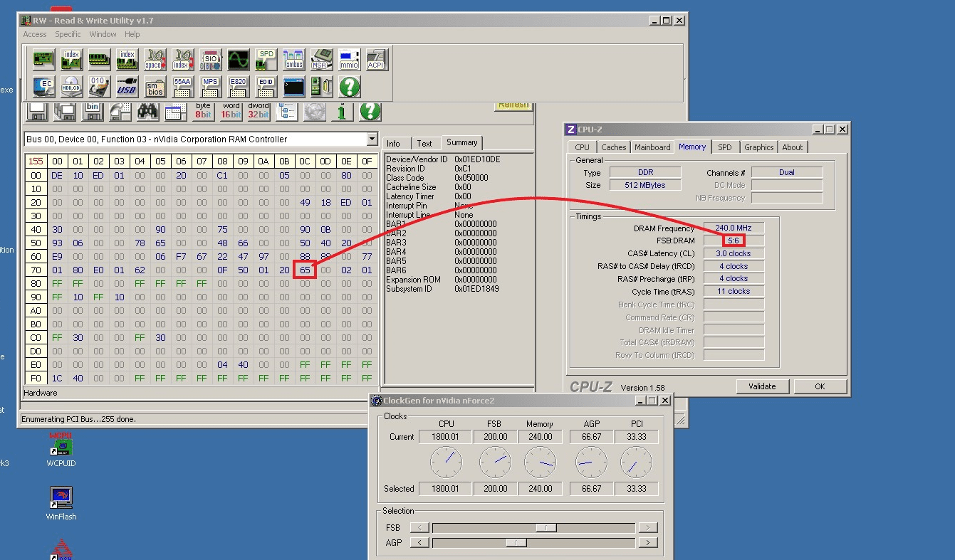Open the smbios tool
Screen dimensions: 955x560
click(x=155, y=87)
